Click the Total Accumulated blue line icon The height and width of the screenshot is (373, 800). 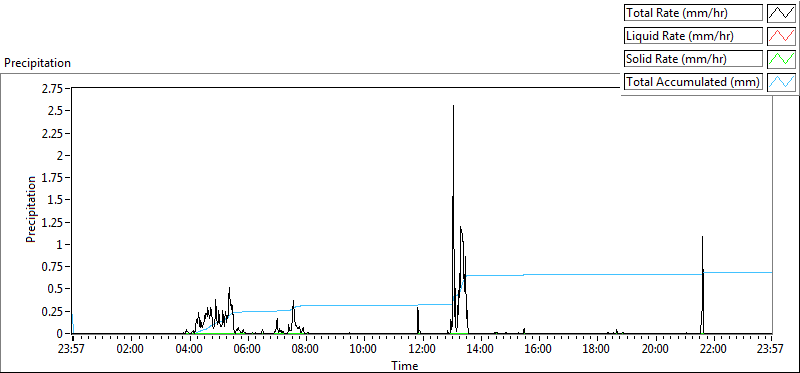pos(782,81)
